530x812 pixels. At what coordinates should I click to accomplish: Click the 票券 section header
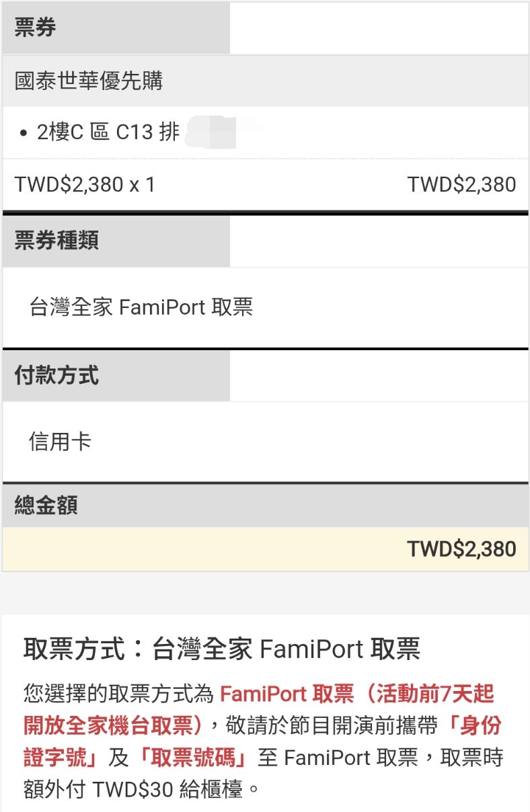click(36, 28)
